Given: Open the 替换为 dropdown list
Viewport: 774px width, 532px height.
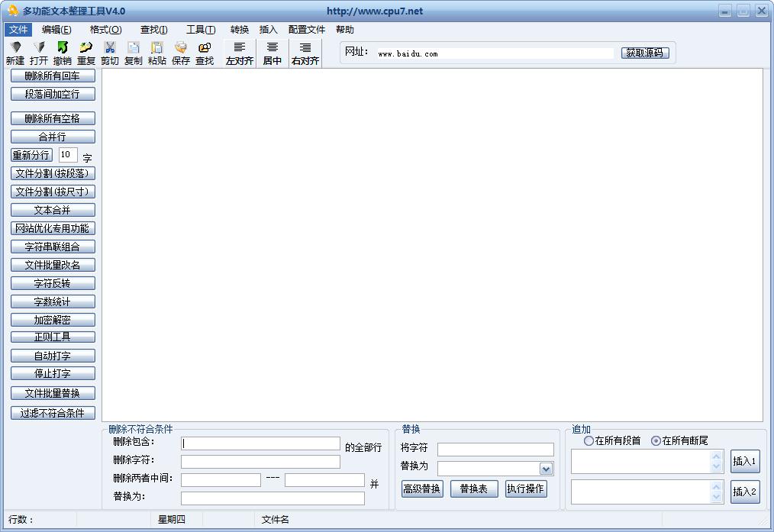Looking at the screenshot, I should pos(545,468).
